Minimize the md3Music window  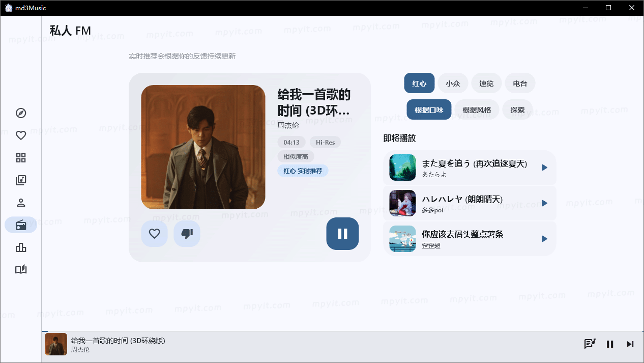point(586,8)
